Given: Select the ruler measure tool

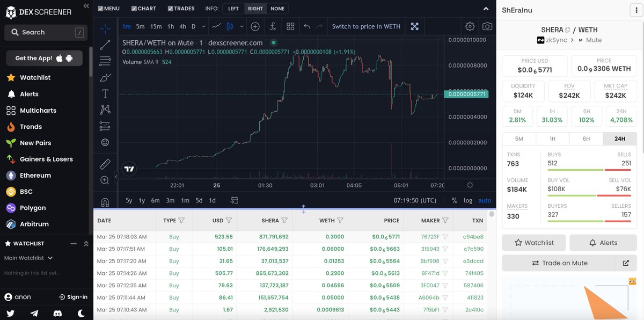Looking at the screenshot, I should coord(105,164).
